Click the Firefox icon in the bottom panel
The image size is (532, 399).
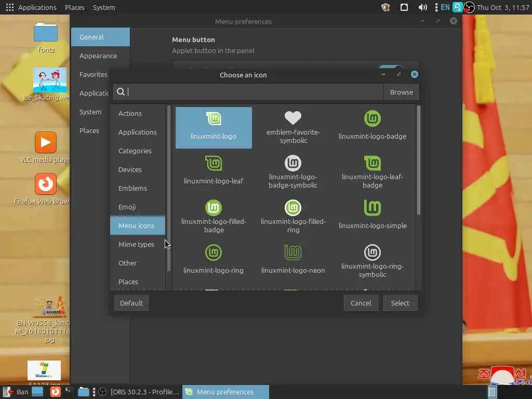(55, 392)
